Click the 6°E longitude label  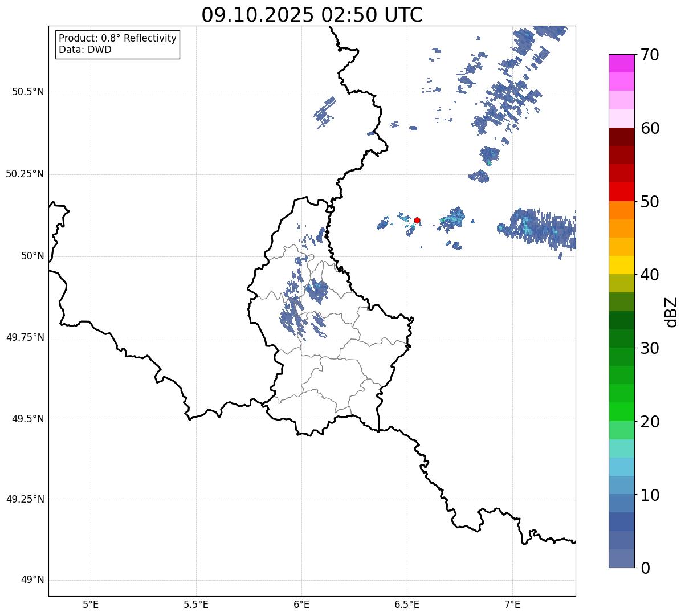(301, 604)
